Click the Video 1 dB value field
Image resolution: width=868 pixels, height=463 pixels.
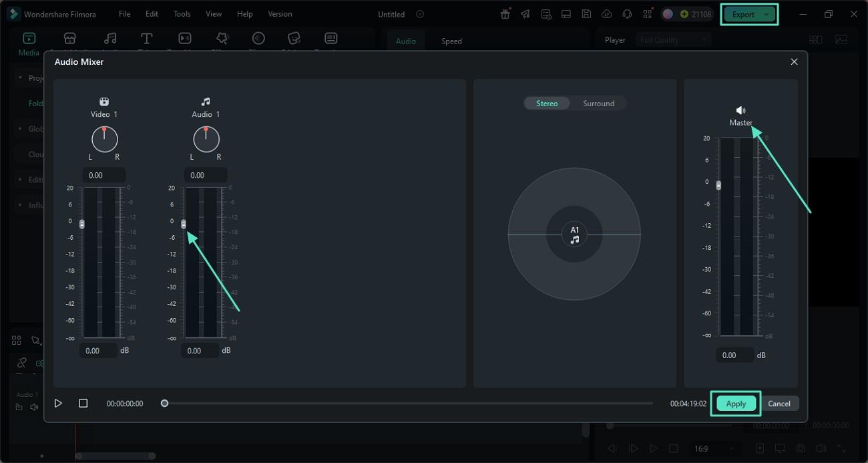coord(98,351)
